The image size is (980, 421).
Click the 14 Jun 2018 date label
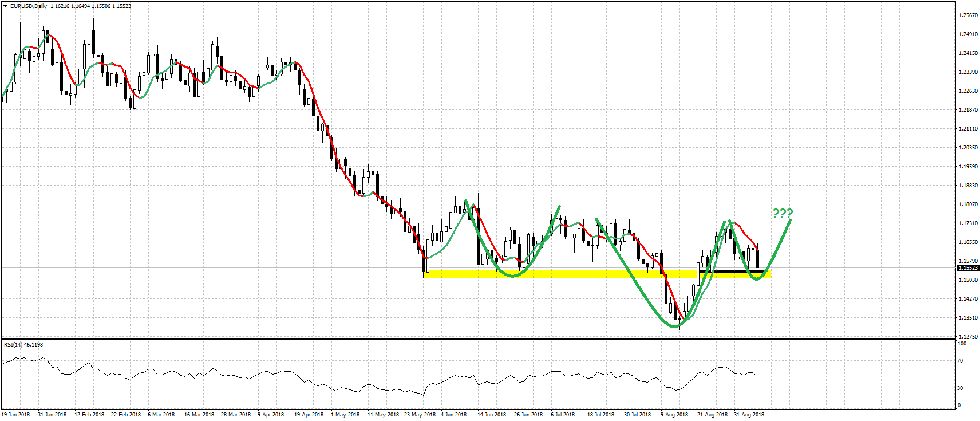(x=492, y=415)
